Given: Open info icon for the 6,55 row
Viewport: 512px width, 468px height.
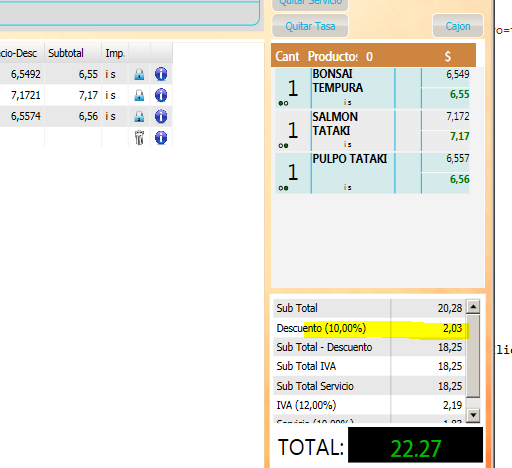Looking at the screenshot, I should [161, 74].
